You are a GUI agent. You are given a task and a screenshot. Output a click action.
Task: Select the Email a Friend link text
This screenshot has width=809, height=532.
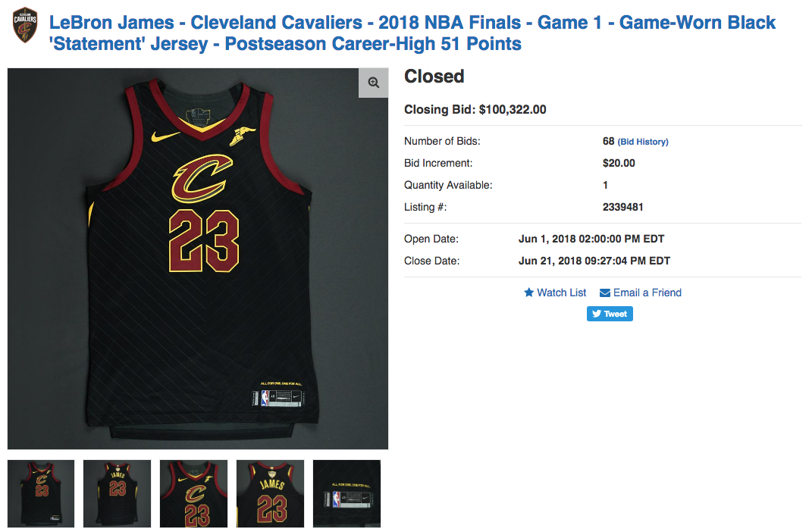(x=647, y=293)
